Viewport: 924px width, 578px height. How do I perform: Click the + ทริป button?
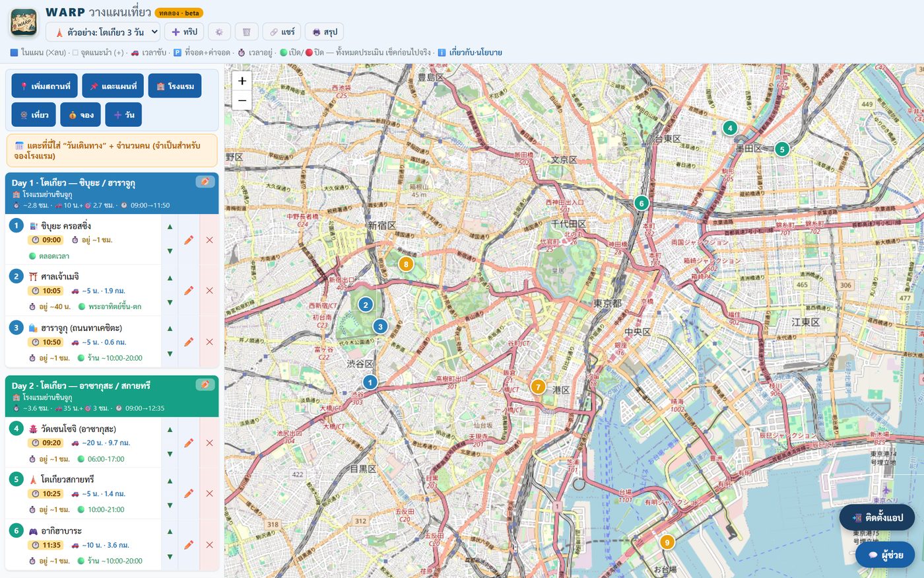click(184, 32)
